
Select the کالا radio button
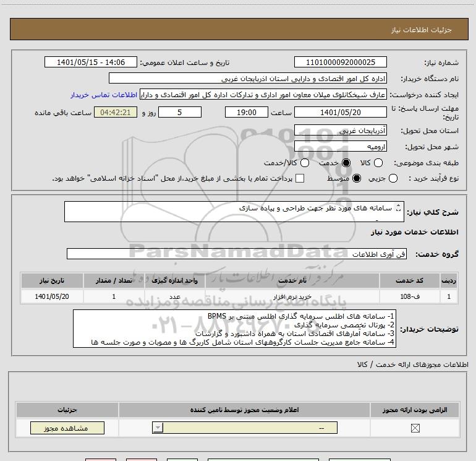(x=378, y=163)
